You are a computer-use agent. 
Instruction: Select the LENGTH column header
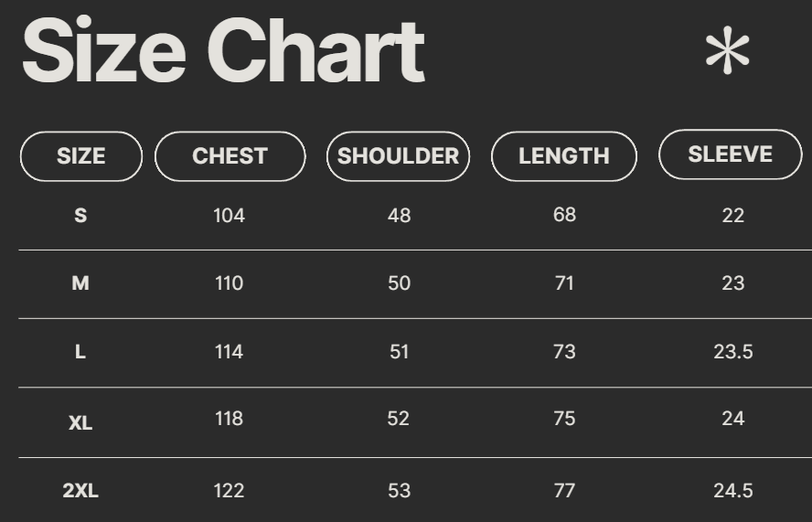tap(563, 156)
